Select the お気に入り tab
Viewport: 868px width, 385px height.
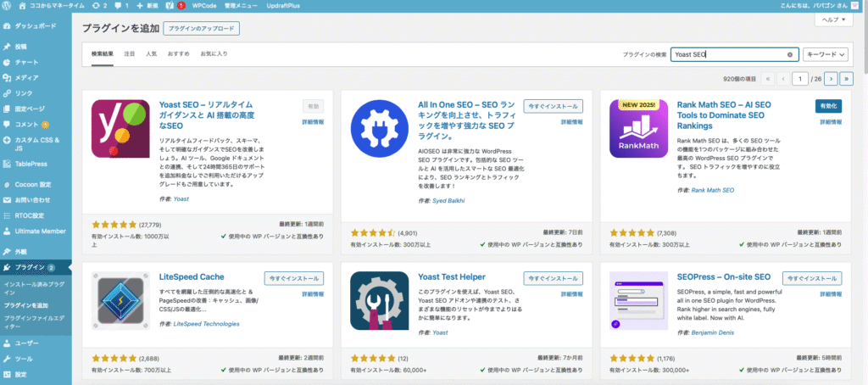point(214,53)
